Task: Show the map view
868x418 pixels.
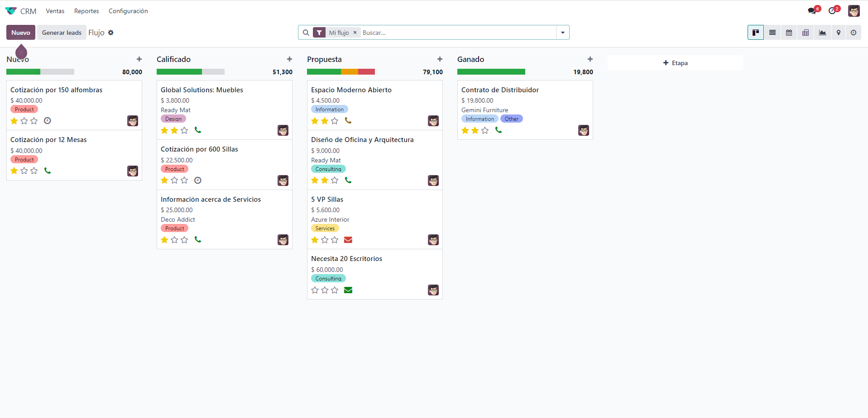Action: coord(839,33)
